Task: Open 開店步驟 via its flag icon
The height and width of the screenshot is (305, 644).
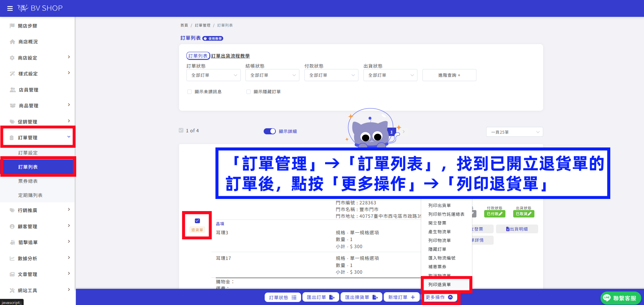Action: 12,26
